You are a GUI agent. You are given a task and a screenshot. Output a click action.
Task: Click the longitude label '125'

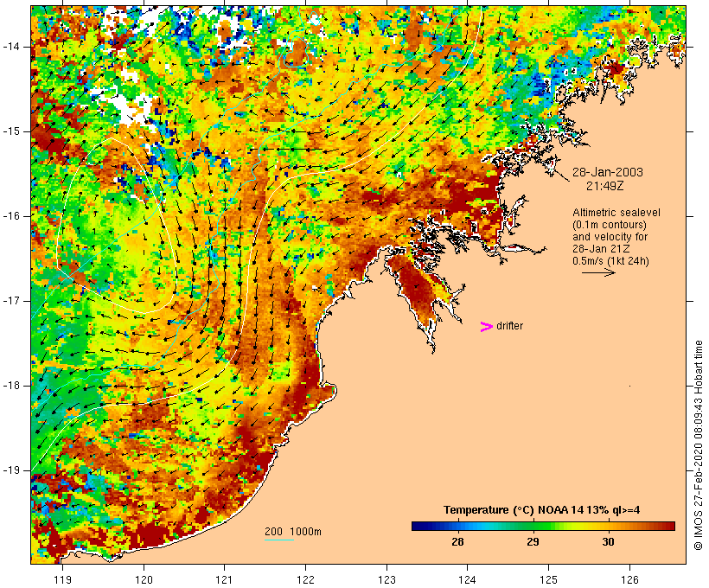[x=549, y=580]
